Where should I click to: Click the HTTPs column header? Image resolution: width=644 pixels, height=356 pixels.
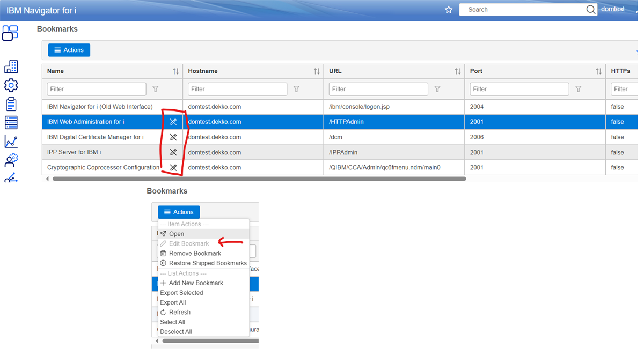[x=623, y=71]
